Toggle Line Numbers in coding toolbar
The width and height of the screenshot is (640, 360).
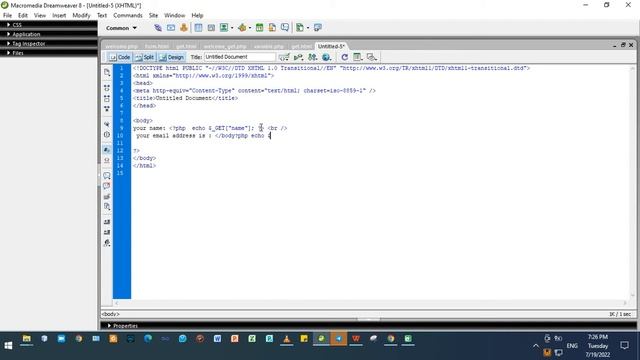point(107,150)
